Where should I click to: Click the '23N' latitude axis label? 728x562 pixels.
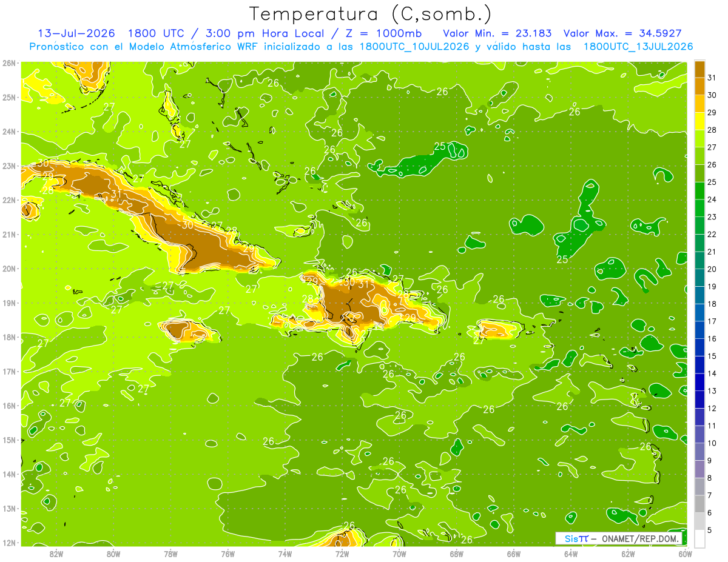pos(8,166)
